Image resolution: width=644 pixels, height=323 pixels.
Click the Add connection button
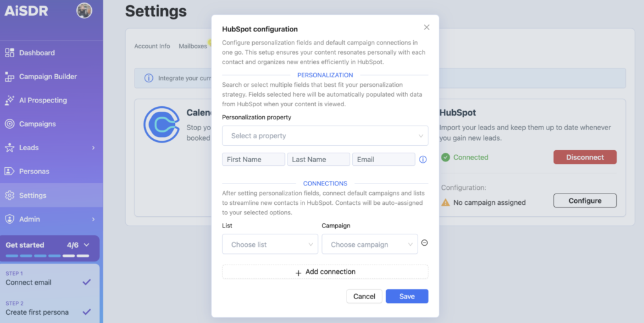tap(325, 272)
